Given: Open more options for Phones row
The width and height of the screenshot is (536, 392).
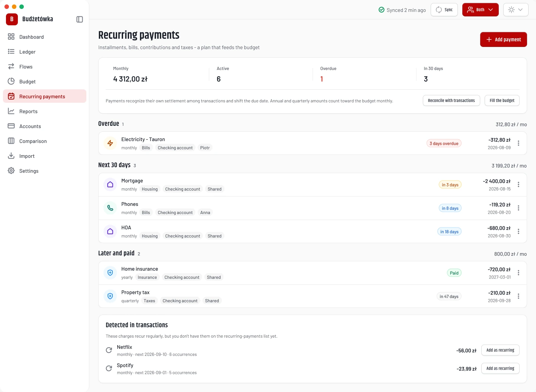Looking at the screenshot, I should click(x=519, y=208).
